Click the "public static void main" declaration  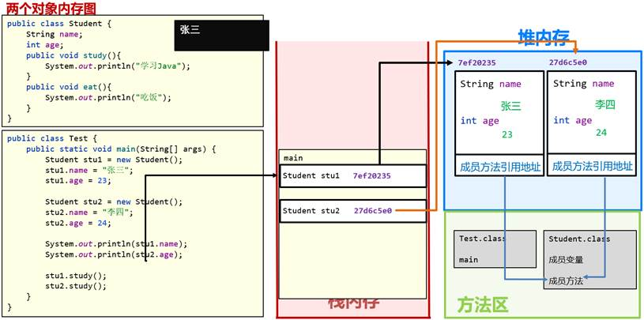coord(121,149)
